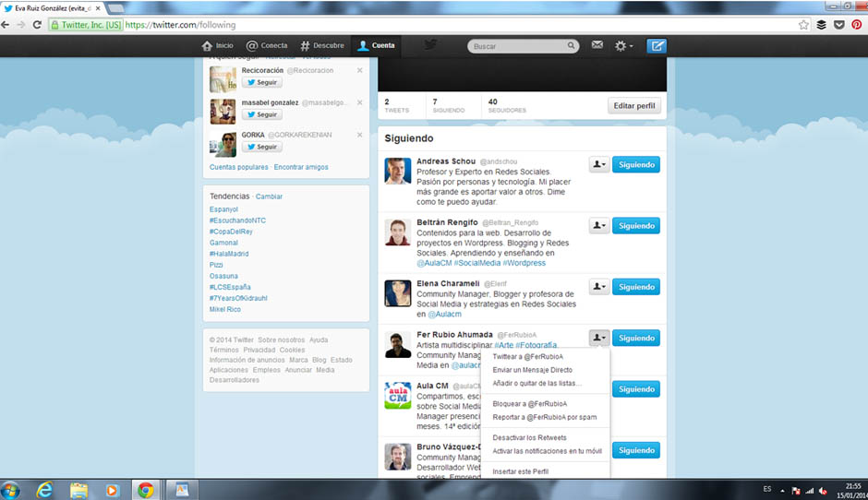The image size is (868, 500).
Task: Toggle Siguiendo button for Beltrán Rengifo
Action: 635,225
